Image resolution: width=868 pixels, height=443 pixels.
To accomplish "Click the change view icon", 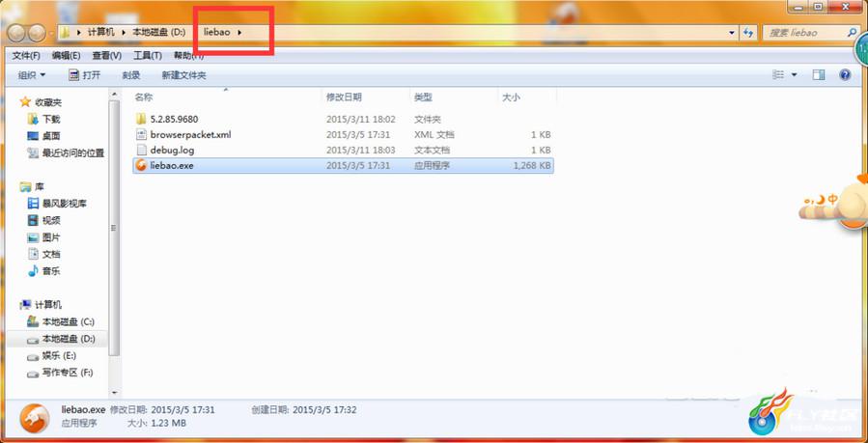I will pos(778,74).
